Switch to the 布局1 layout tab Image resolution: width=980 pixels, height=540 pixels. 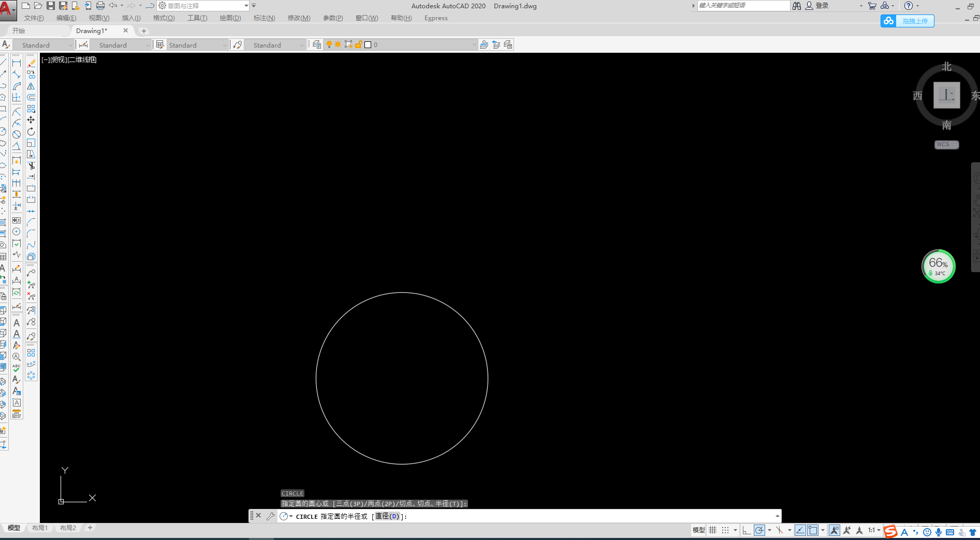(x=40, y=528)
